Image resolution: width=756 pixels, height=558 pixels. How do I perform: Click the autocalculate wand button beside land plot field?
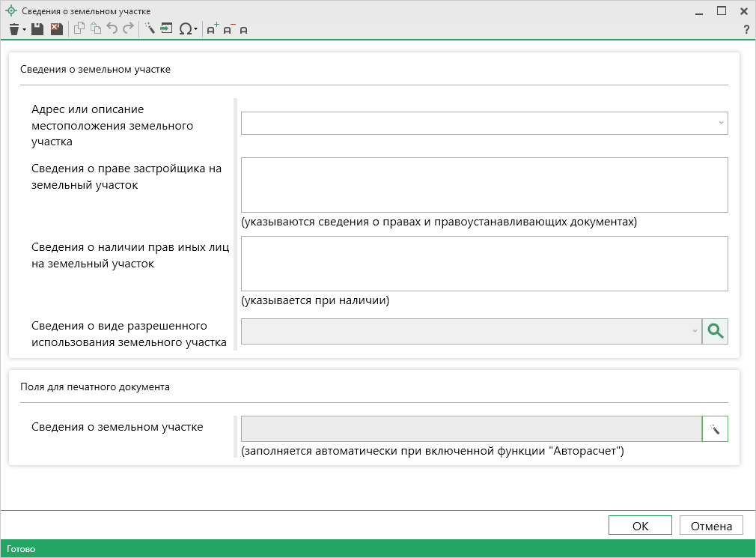[715, 429]
